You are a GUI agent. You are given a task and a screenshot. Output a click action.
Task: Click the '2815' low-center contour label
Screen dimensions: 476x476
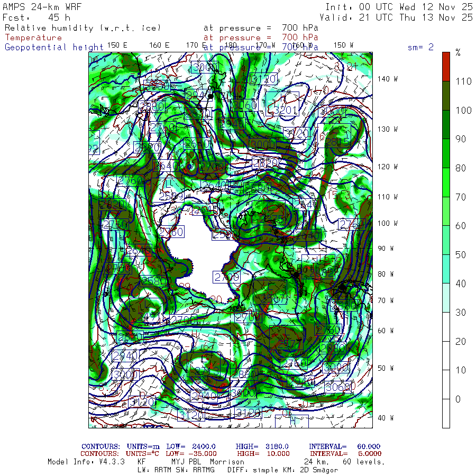(337, 141)
